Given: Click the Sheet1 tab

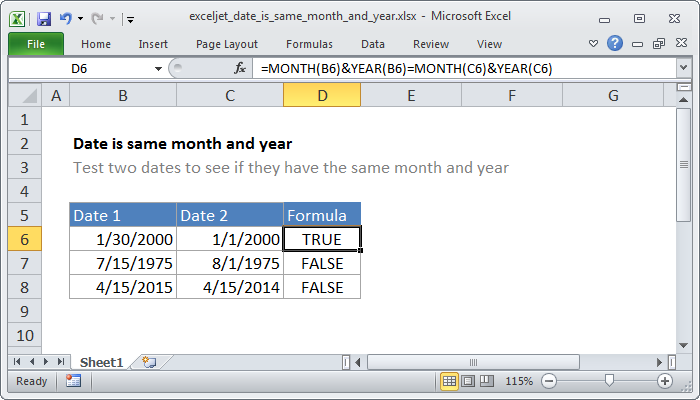Looking at the screenshot, I should point(101,362).
